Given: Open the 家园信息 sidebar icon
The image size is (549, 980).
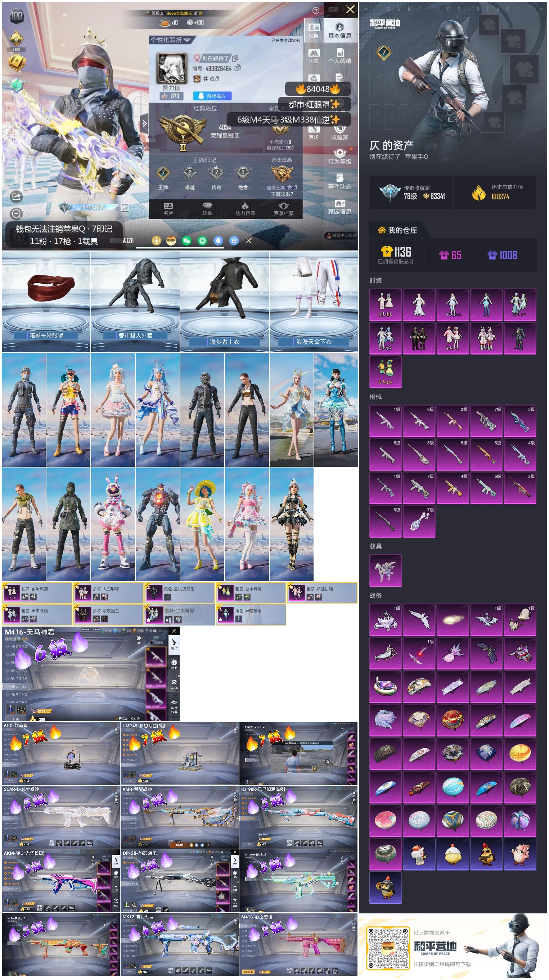Looking at the screenshot, I should 340,207.
